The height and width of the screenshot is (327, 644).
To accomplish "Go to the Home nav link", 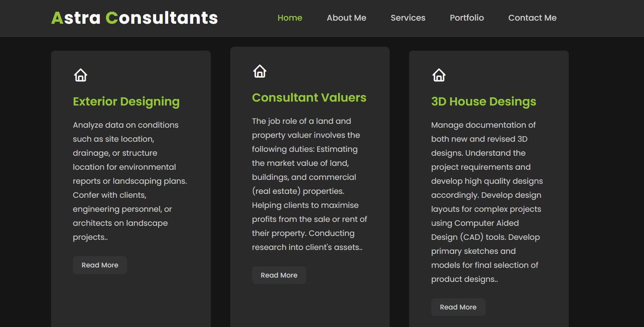I will 290,18.
